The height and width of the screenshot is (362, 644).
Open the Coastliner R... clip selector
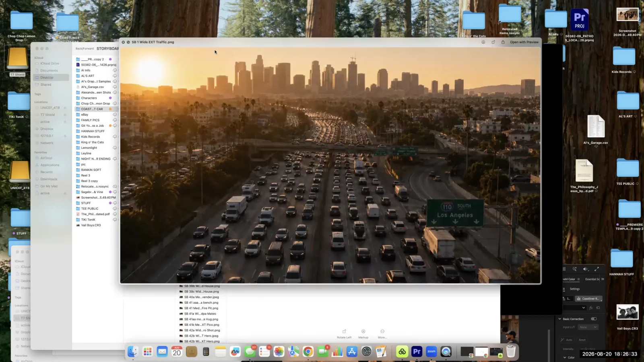(588, 298)
